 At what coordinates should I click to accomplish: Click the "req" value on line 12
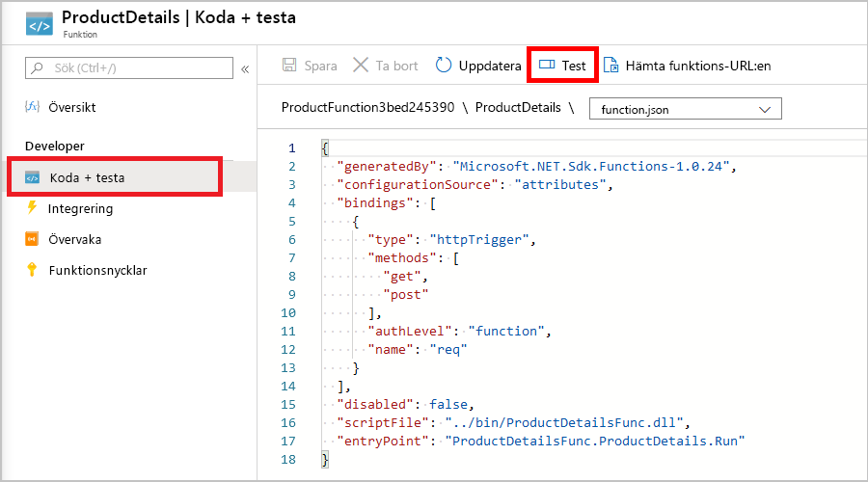tap(448, 349)
